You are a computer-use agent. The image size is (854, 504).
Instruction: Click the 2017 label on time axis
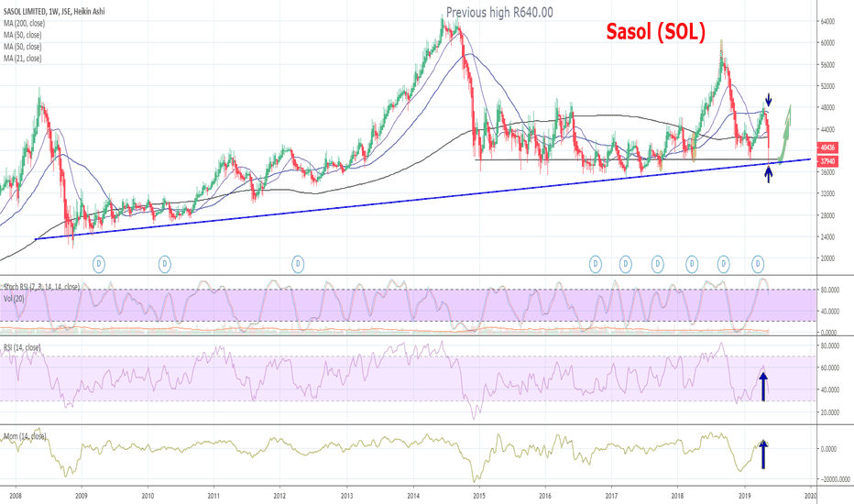click(x=611, y=496)
